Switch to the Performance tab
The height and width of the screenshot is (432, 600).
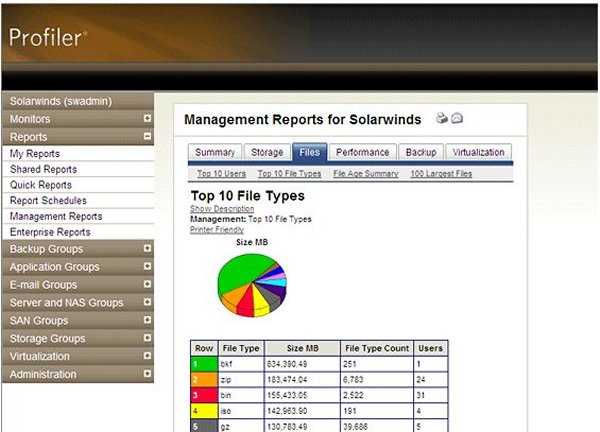click(x=362, y=152)
